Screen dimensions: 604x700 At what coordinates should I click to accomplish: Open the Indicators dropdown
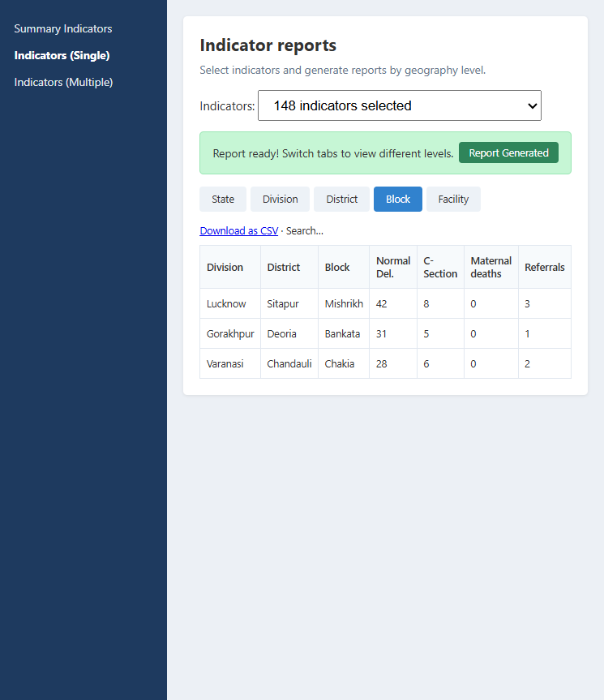tap(399, 105)
